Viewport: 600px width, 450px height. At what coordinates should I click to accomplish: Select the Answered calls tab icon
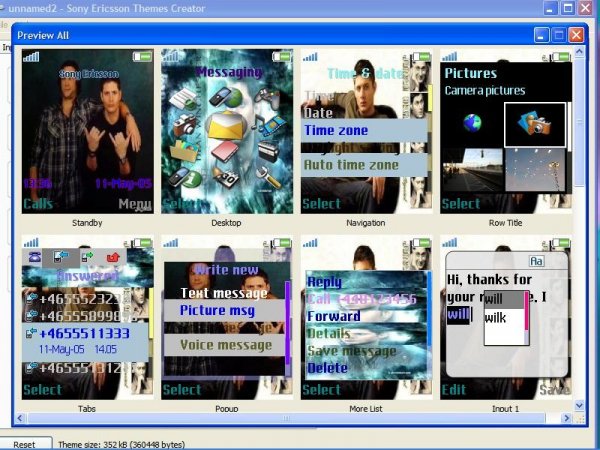click(61, 257)
